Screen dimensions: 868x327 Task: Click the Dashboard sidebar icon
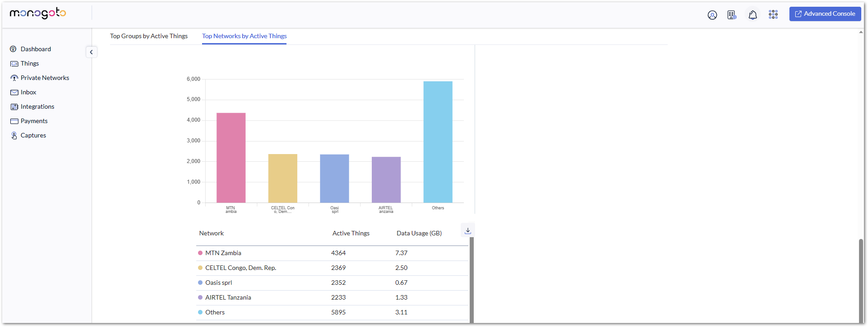pos(13,49)
